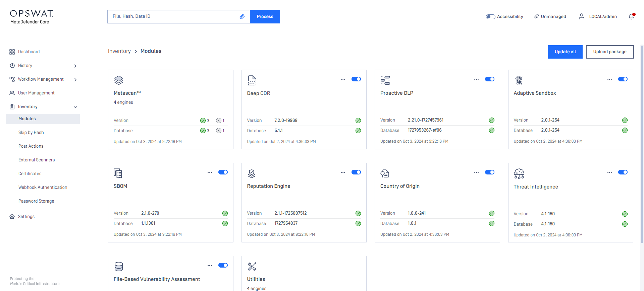Image resolution: width=644 pixels, height=291 pixels.
Task: Click the Threat Intelligence cloud icon
Action: tap(519, 174)
